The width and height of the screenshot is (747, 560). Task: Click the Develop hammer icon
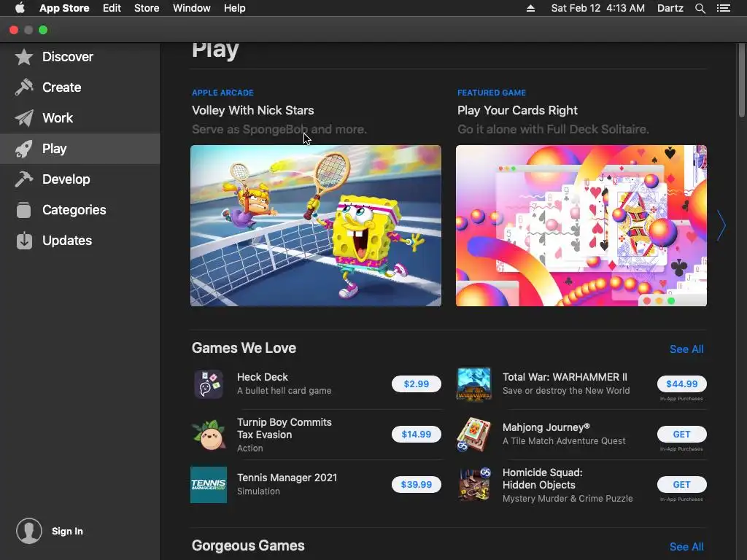pyautogui.click(x=24, y=179)
